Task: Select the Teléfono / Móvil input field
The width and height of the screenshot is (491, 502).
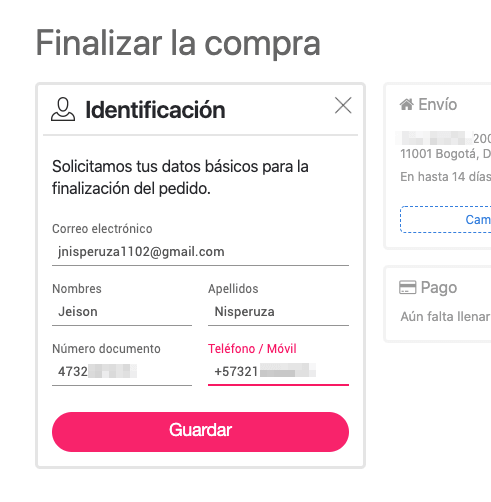Action: pyautogui.click(x=278, y=372)
